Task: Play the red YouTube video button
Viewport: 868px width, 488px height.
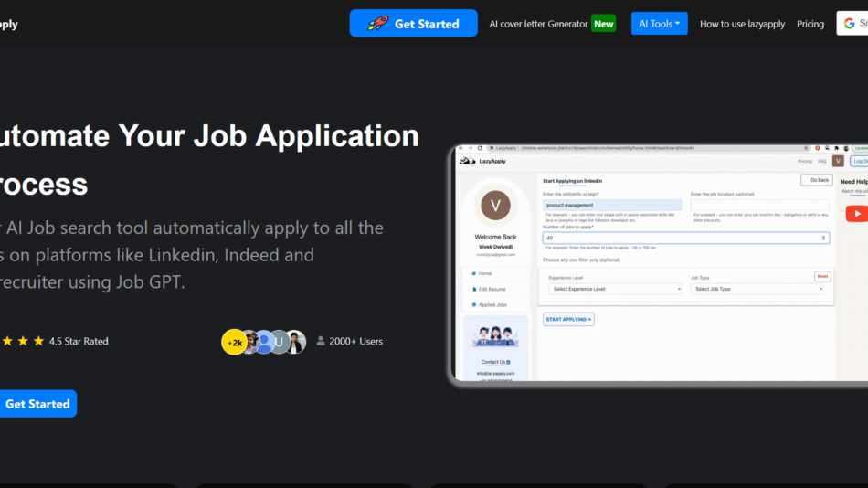Action: click(x=856, y=214)
